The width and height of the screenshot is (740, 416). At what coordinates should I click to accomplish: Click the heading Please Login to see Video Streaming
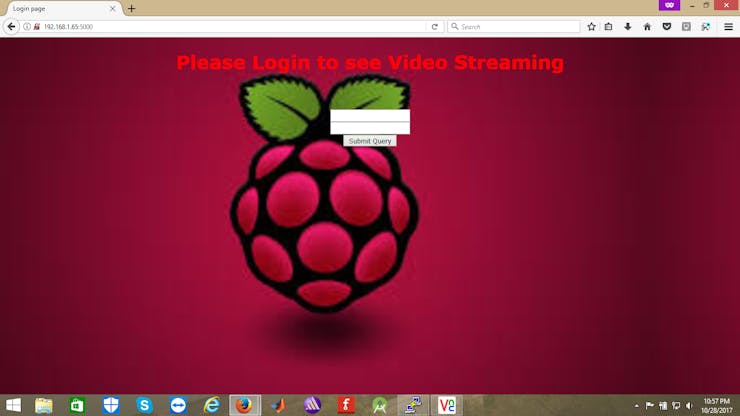pyautogui.click(x=370, y=62)
